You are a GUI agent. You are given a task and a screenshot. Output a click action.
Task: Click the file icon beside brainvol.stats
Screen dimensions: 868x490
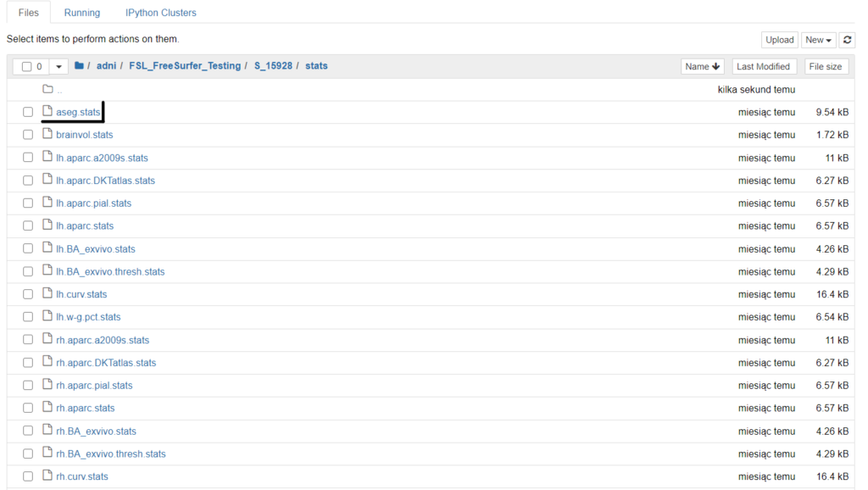click(47, 134)
